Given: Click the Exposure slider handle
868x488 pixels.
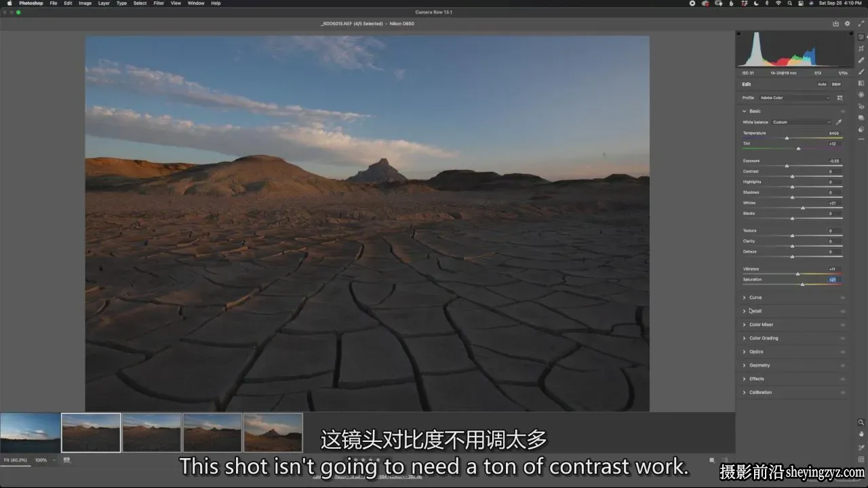Looking at the screenshot, I should [787, 165].
